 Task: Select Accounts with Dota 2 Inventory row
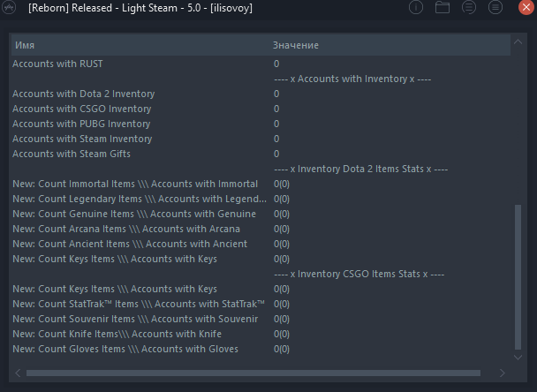point(261,94)
